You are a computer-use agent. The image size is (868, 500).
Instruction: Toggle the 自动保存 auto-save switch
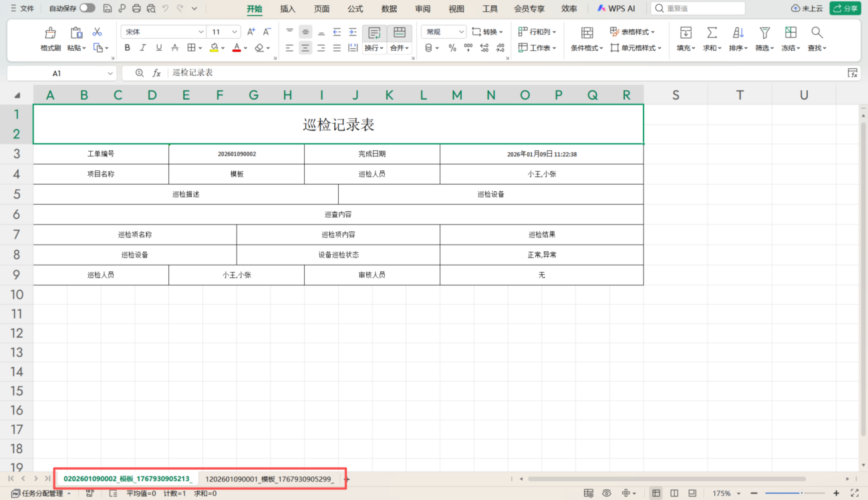pos(87,9)
